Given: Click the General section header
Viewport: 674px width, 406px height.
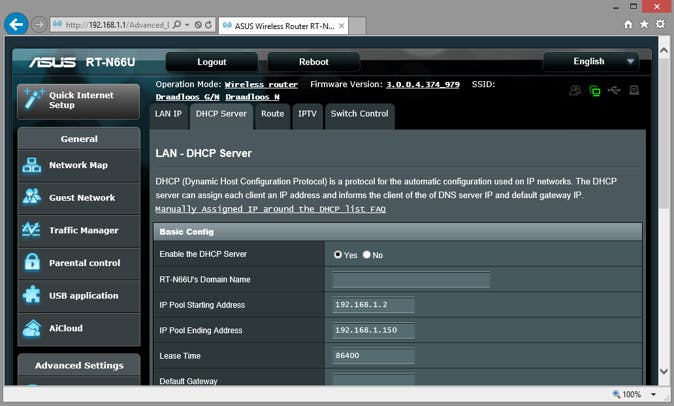Looking at the screenshot, I should click(79, 139).
